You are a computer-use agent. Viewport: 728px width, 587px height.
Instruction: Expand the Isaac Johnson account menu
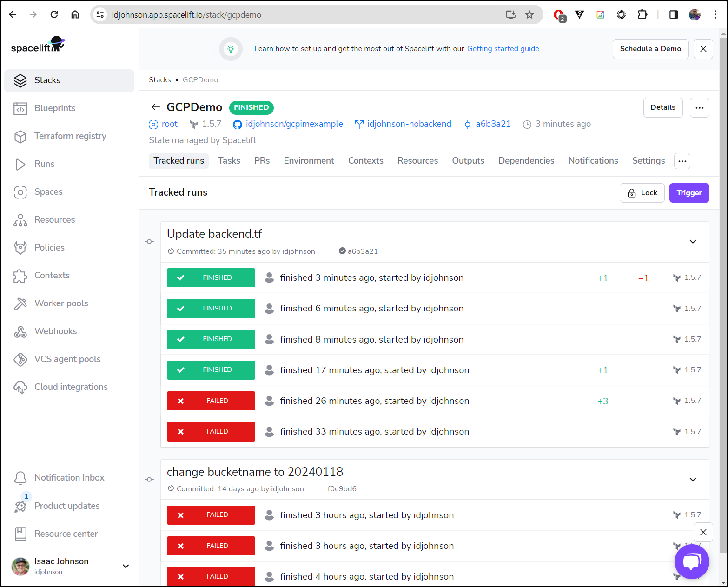pyautogui.click(x=126, y=566)
